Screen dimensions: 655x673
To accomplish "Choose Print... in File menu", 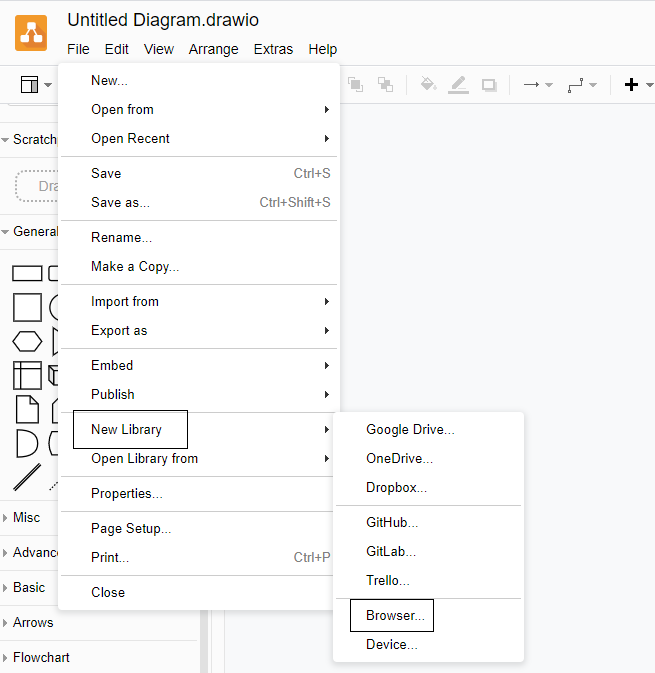I will 199,557.
